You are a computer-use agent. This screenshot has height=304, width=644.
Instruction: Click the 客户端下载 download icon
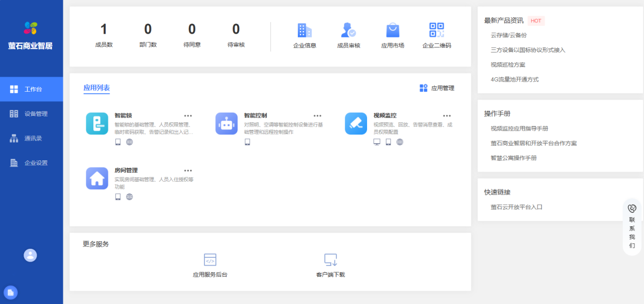click(331, 260)
